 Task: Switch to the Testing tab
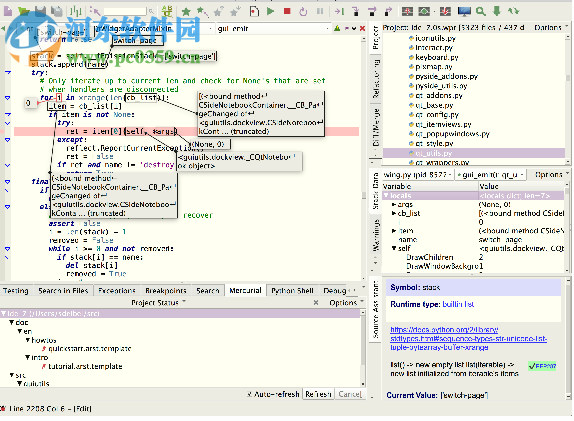[16, 291]
